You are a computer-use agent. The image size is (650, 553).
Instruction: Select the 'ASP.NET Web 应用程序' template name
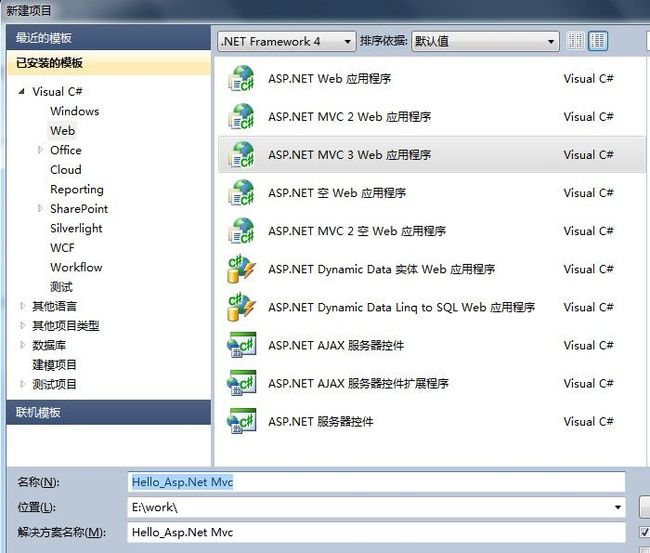click(330, 78)
